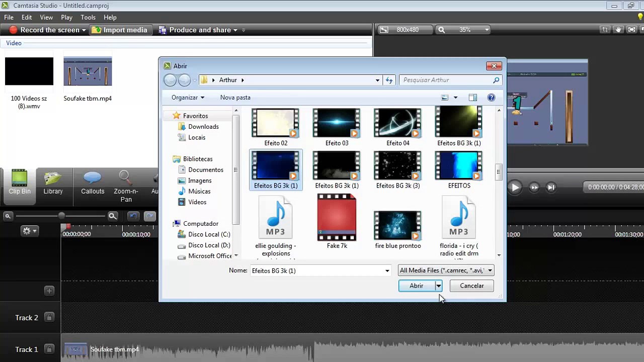Click the timeline undo button
This screenshot has width=644, height=362.
click(x=133, y=216)
